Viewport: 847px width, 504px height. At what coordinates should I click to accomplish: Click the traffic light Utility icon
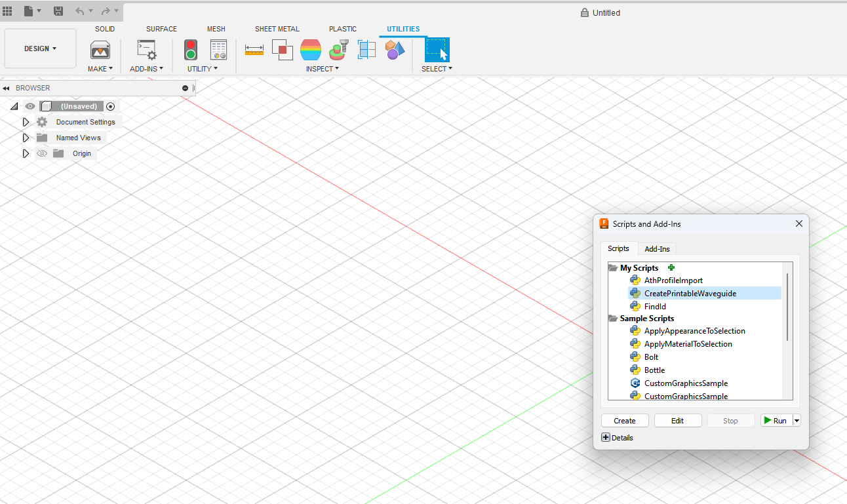tap(191, 50)
